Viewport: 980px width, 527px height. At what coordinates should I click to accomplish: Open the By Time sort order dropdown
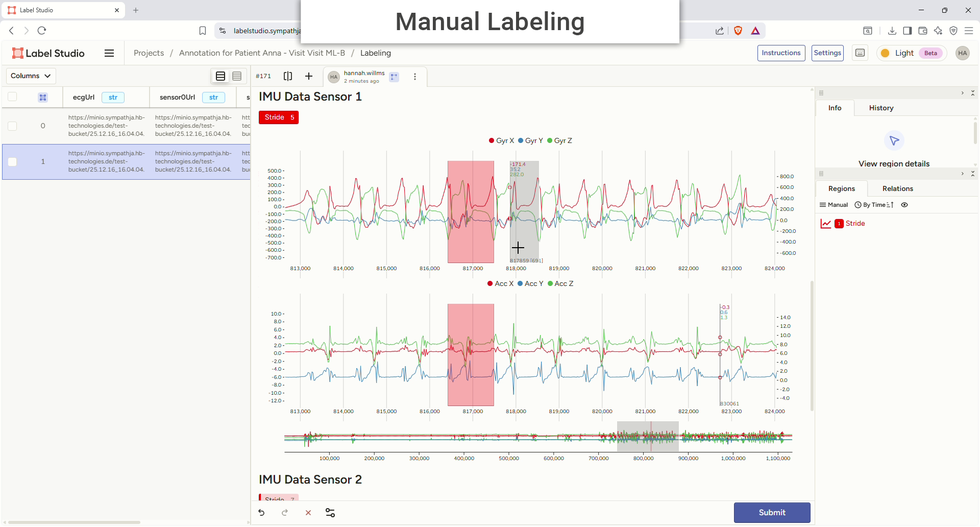874,205
